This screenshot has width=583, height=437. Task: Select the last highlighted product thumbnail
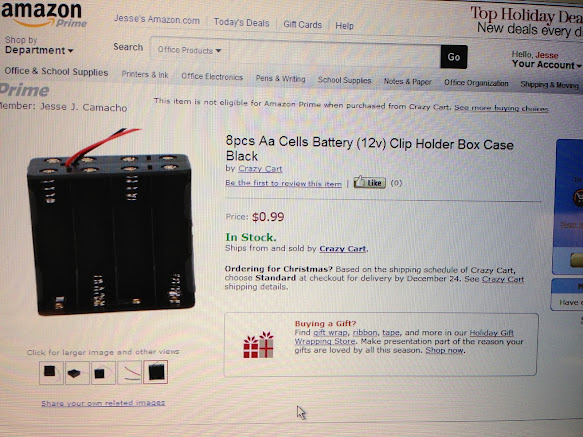click(x=155, y=372)
